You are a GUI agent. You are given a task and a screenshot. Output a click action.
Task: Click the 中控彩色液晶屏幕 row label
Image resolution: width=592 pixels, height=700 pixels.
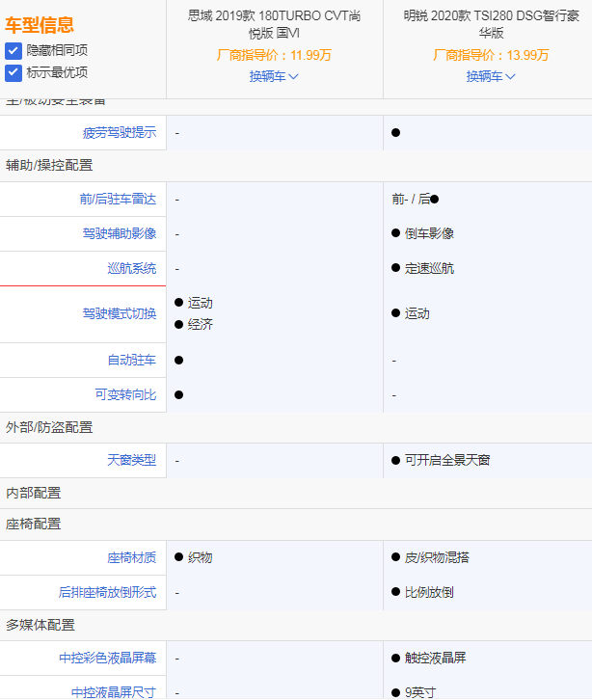pos(106,658)
